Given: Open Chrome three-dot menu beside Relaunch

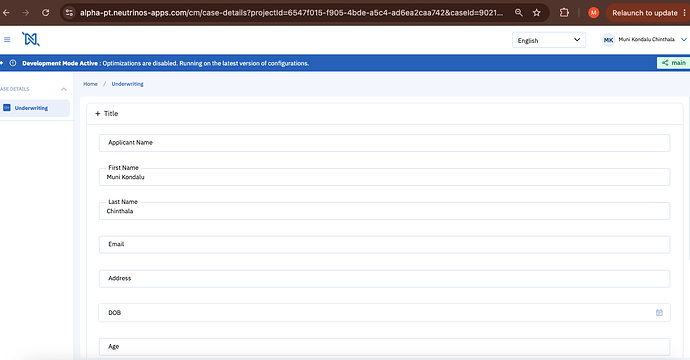Looking at the screenshot, I should [685, 13].
